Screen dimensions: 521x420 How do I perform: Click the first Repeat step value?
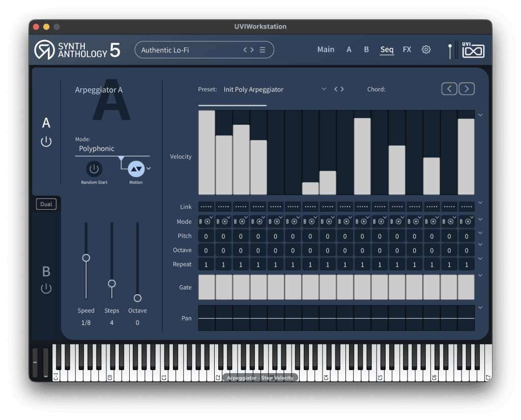[207, 265]
